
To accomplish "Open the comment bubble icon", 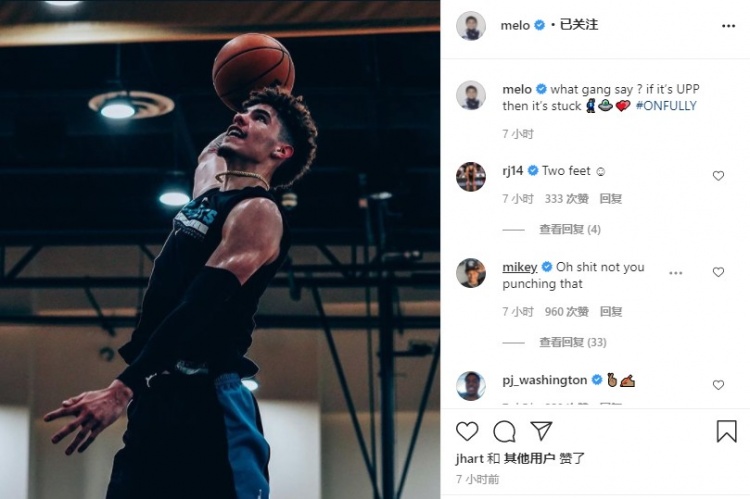I will click(x=504, y=432).
